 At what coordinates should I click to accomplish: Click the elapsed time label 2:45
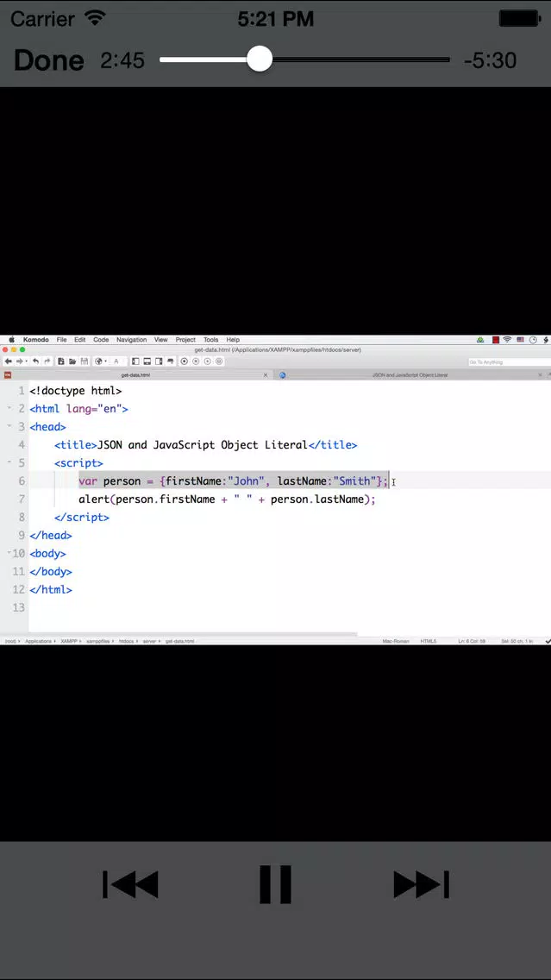pos(122,60)
